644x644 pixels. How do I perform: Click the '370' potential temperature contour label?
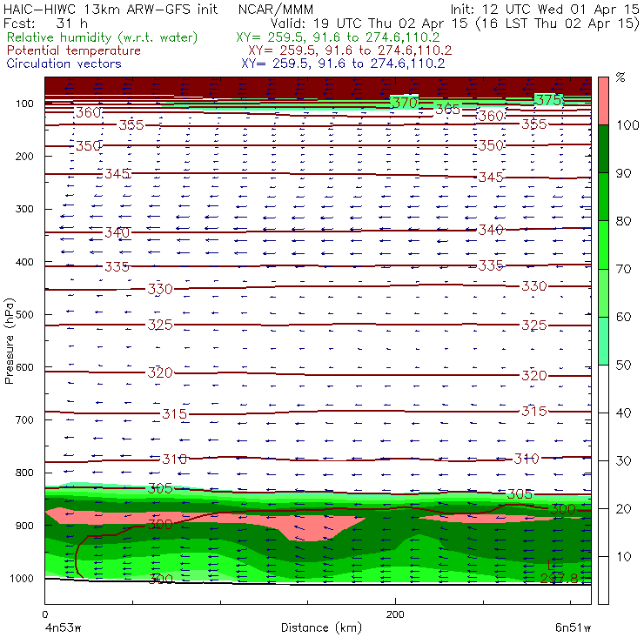(x=404, y=103)
